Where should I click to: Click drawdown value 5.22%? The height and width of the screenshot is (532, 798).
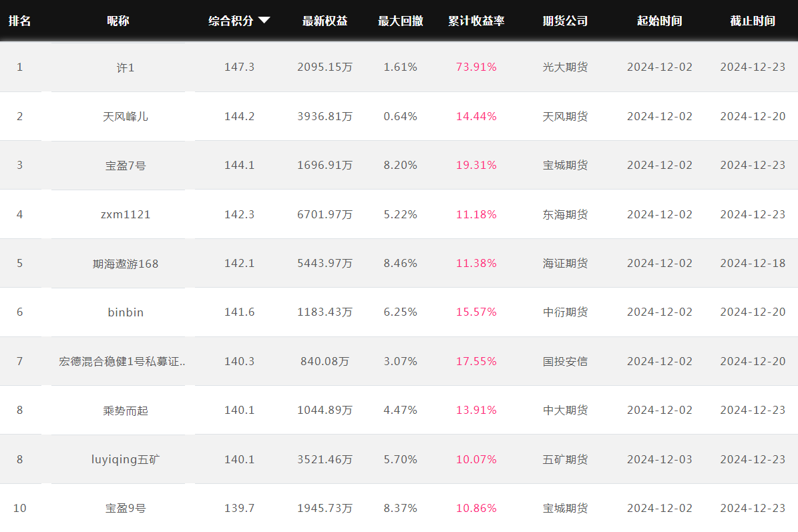pyautogui.click(x=401, y=215)
